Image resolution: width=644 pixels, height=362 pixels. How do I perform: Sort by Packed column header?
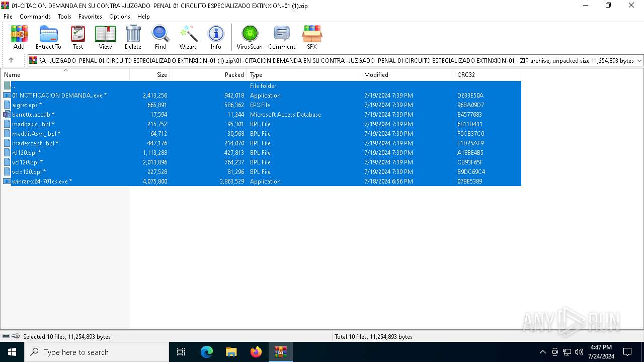click(208, 74)
